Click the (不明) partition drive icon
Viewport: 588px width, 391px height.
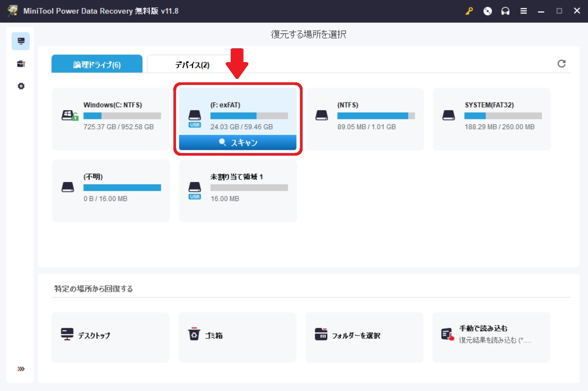(x=68, y=187)
